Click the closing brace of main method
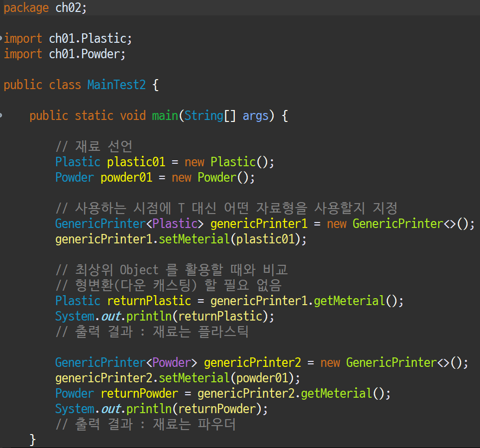The width and height of the screenshot is (480, 448). (x=33, y=440)
